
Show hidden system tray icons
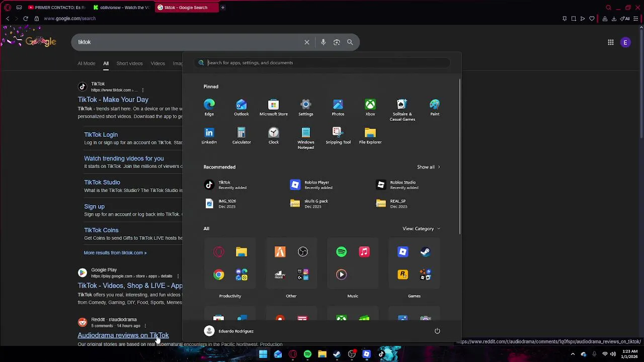click(573, 354)
